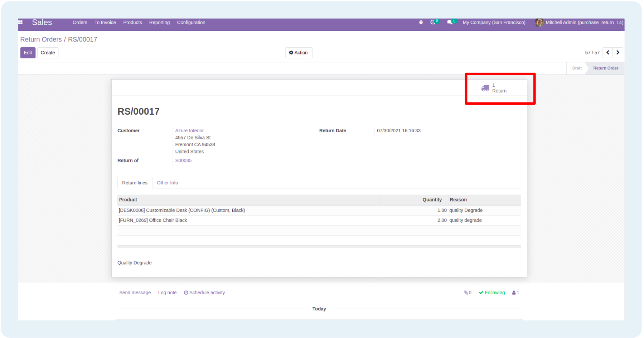Image resolution: width=644 pixels, height=338 pixels.
Task: Open the Action dropdown
Action: [x=299, y=53]
